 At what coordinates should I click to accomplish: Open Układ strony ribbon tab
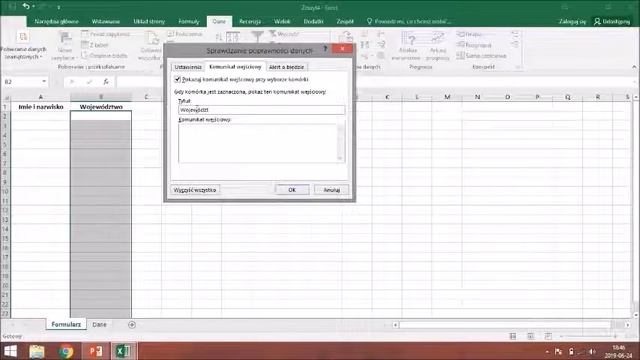point(149,21)
